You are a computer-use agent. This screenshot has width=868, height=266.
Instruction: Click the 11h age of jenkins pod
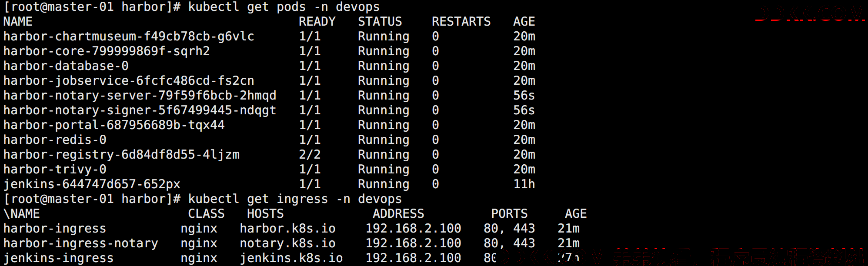pos(524,184)
